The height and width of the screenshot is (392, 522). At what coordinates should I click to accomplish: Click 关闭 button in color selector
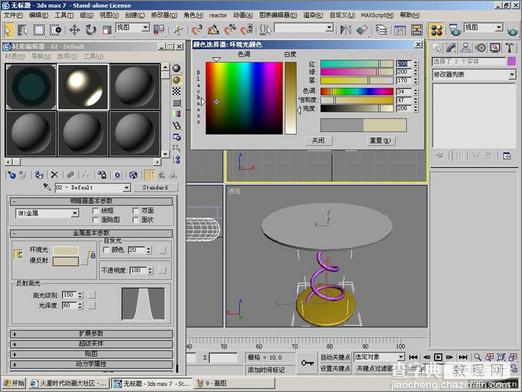[319, 140]
